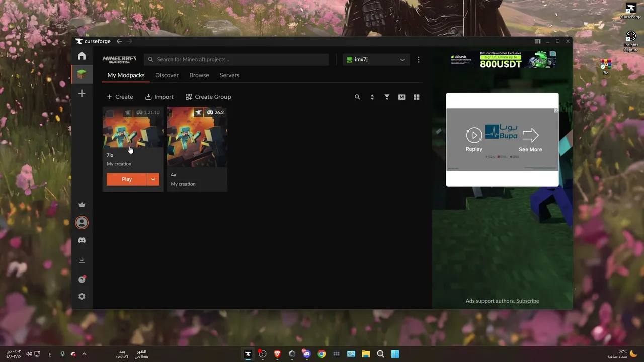Switch to the Browse tab
This screenshot has height=362, width=644.
(x=199, y=75)
